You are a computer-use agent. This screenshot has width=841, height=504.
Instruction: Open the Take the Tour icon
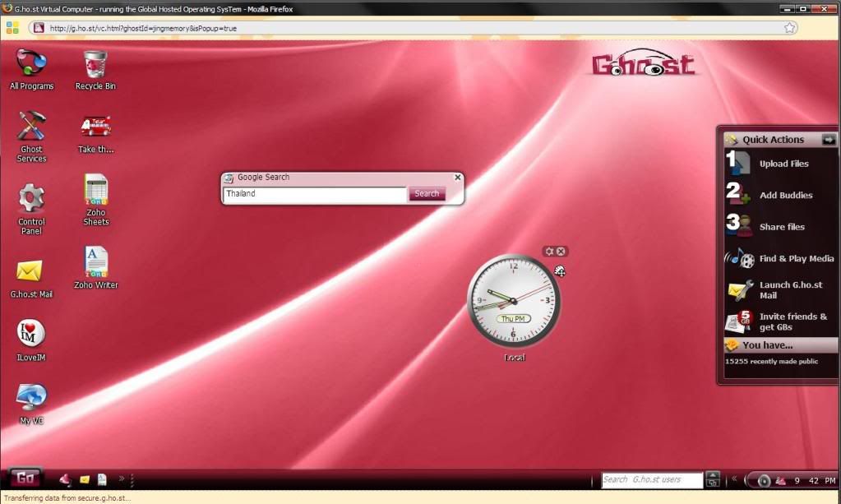pos(95,134)
